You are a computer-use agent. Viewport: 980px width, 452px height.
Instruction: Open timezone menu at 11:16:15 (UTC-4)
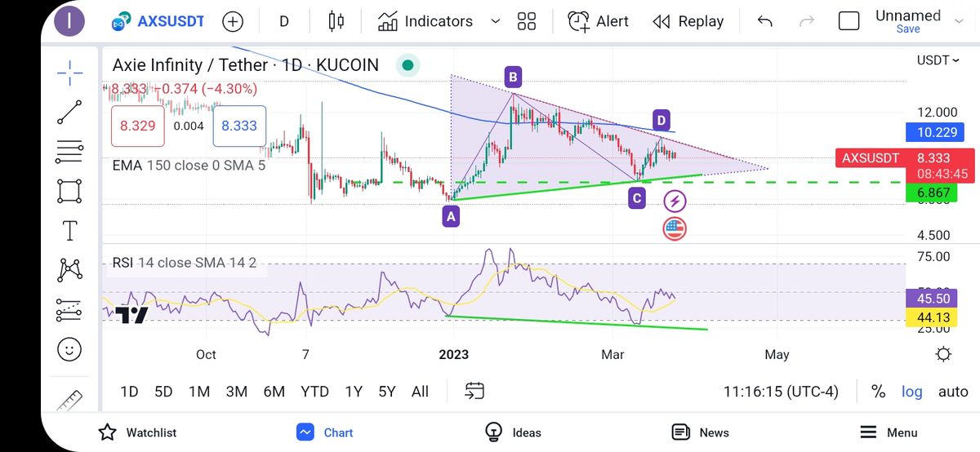pyautogui.click(x=781, y=392)
